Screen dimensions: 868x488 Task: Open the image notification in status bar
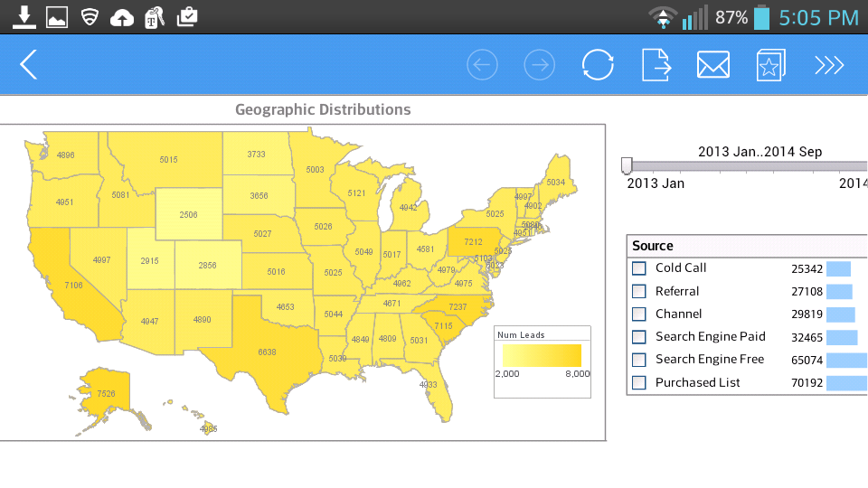57,17
